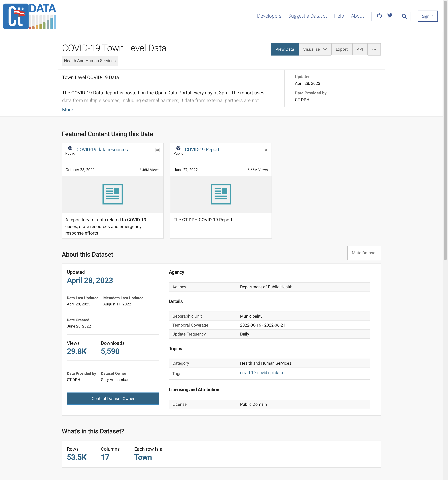
Task: Click the CT Data logo
Action: (x=29, y=16)
